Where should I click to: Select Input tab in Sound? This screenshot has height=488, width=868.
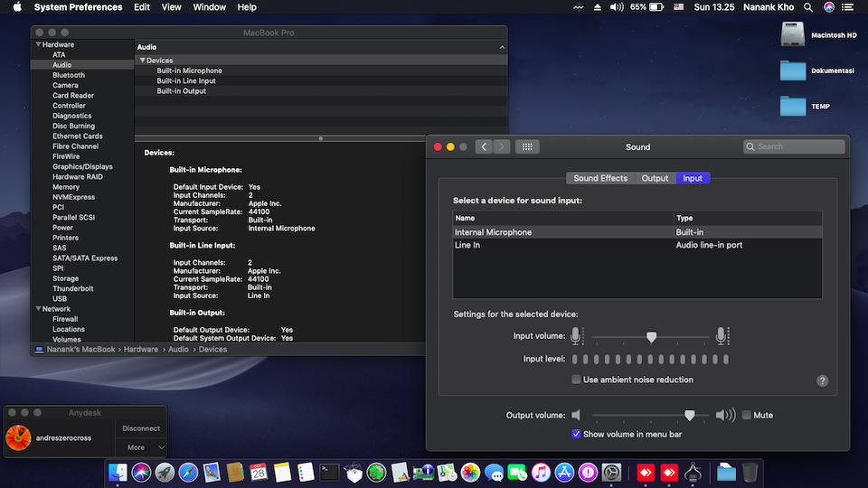[693, 178]
